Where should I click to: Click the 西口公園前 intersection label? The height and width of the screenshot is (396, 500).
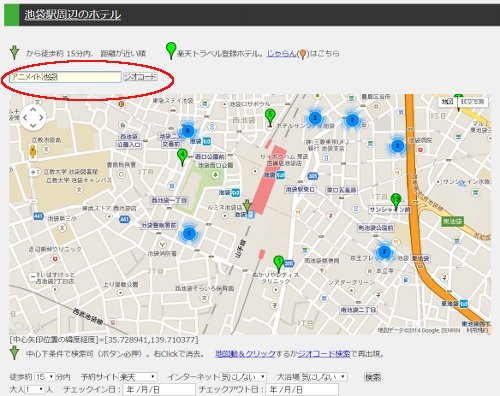coord(210,156)
